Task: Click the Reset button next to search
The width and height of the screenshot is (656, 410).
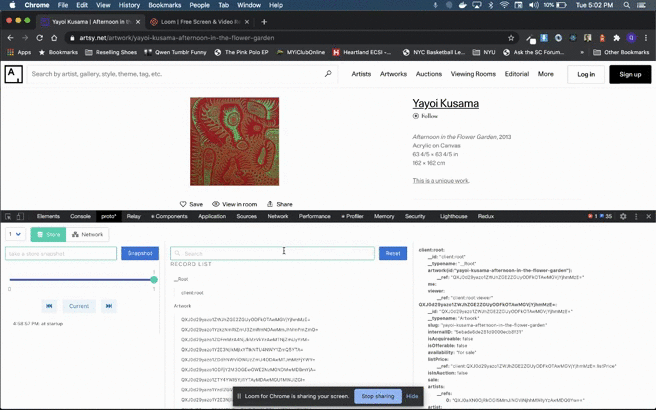Action: pos(393,253)
